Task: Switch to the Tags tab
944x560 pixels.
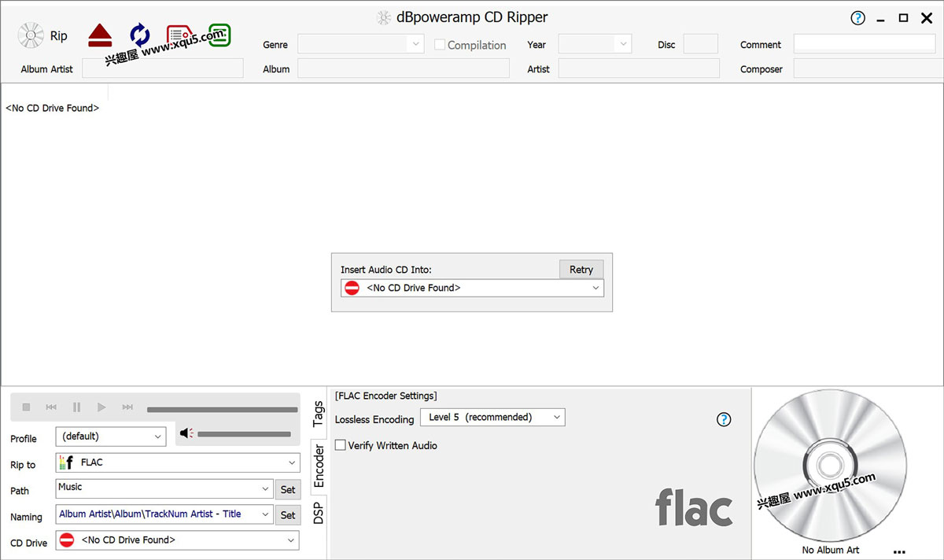Action: (318, 414)
